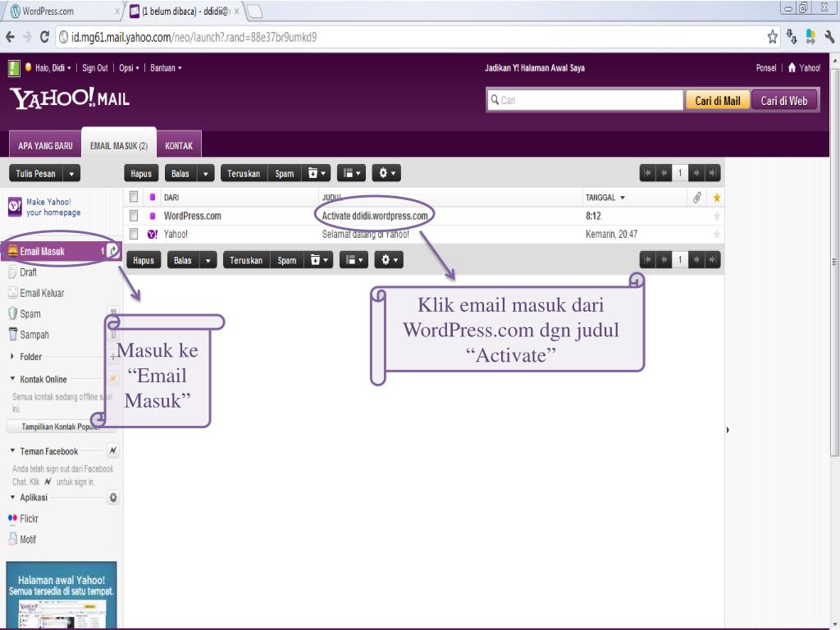The image size is (840, 630).
Task: Sort emails by TANGGAL column
Action: tap(605, 198)
